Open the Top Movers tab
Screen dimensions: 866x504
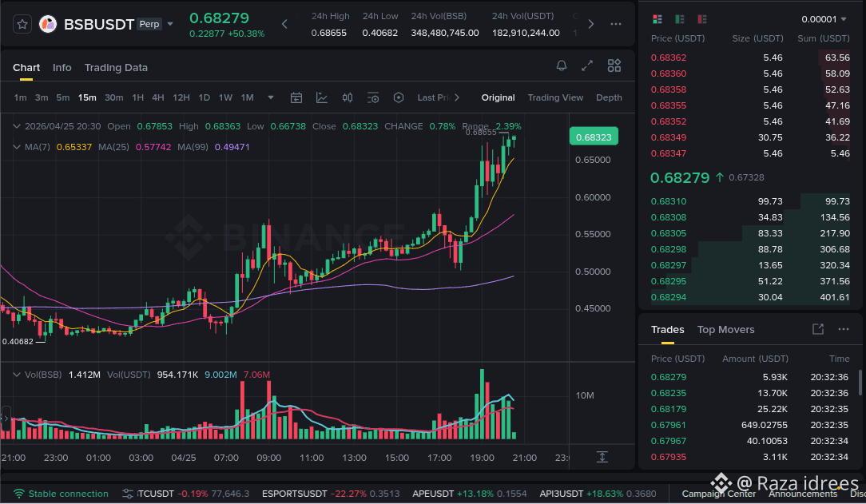(x=725, y=330)
